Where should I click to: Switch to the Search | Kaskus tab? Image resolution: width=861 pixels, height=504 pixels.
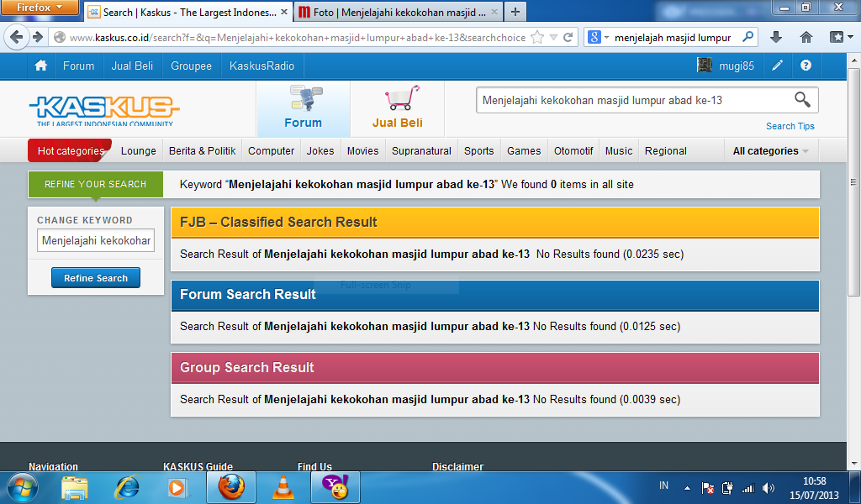click(x=188, y=12)
